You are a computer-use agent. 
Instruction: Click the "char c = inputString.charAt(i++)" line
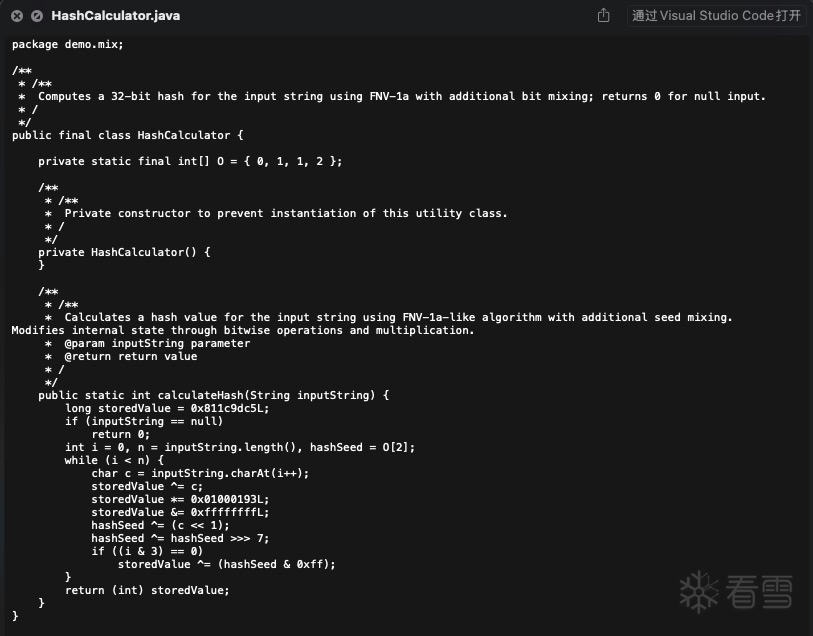point(200,473)
